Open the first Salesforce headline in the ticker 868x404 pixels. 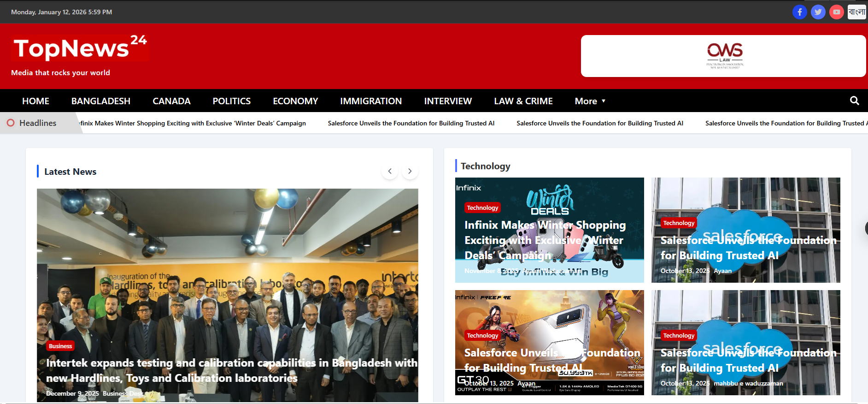point(411,123)
